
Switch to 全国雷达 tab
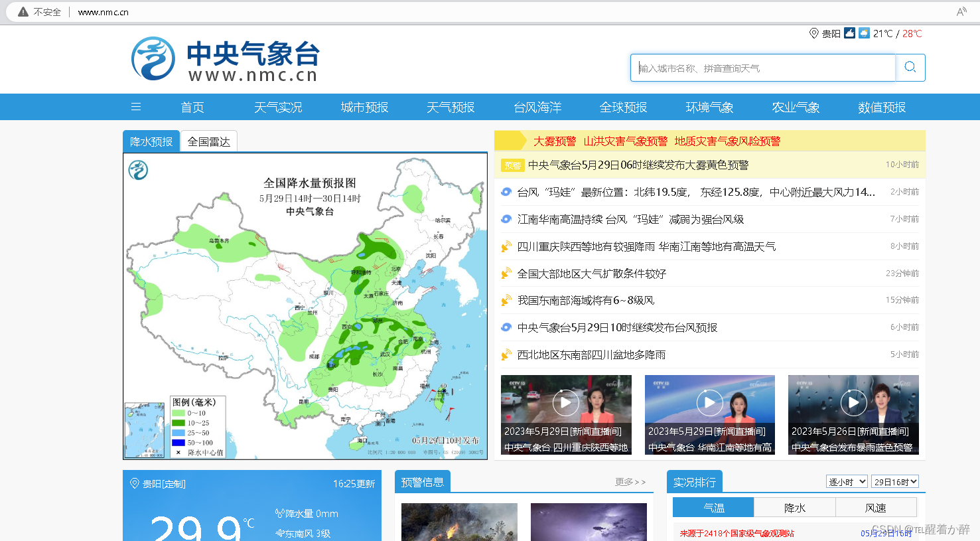[208, 141]
